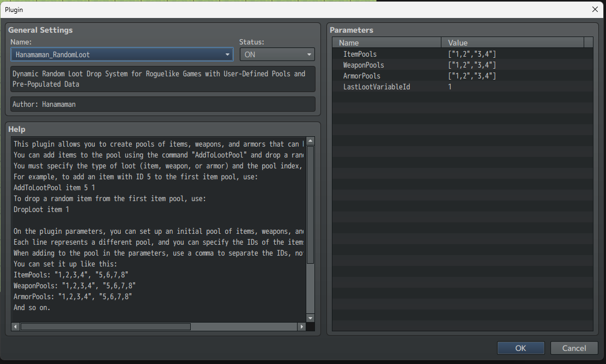Click the WeaponPools example help line
Screen dimensions: 606x364
pyautogui.click(x=75, y=286)
